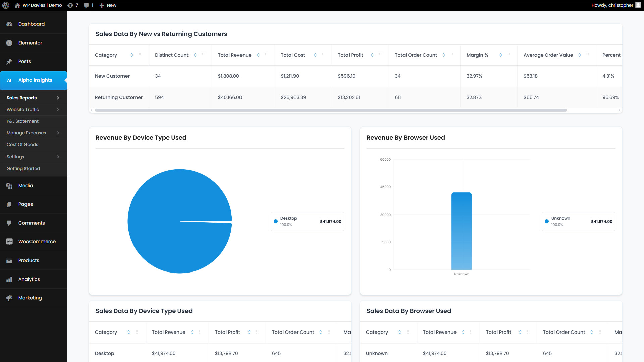Toggle sort on Margin % column
This screenshot has width=644, height=362.
(x=500, y=55)
